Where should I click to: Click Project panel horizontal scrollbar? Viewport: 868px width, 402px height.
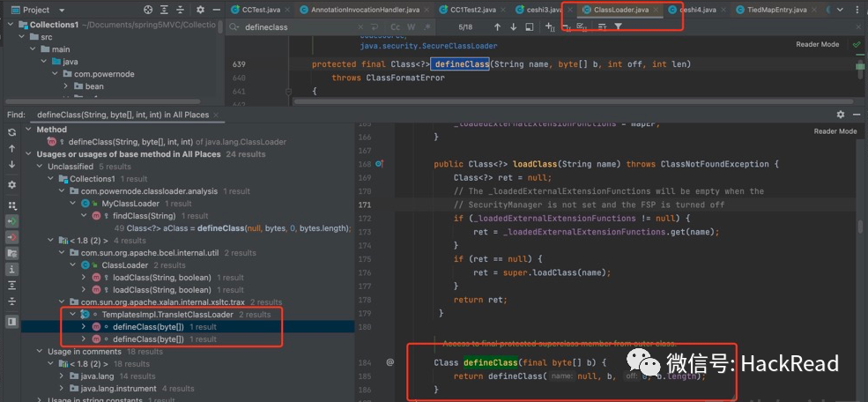102,102
